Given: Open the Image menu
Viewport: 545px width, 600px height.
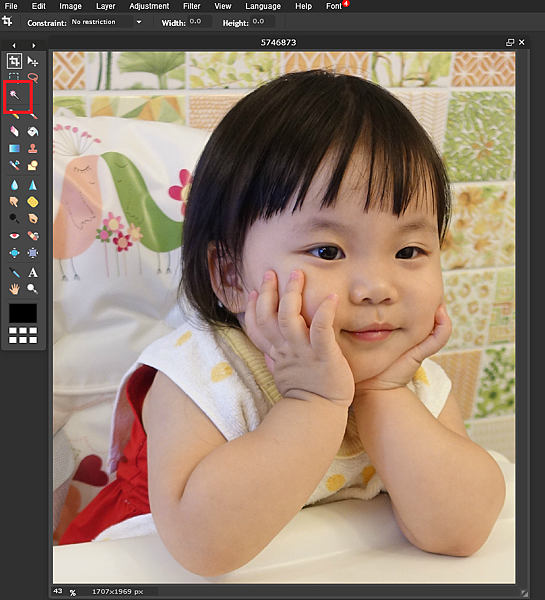Looking at the screenshot, I should (70, 6).
